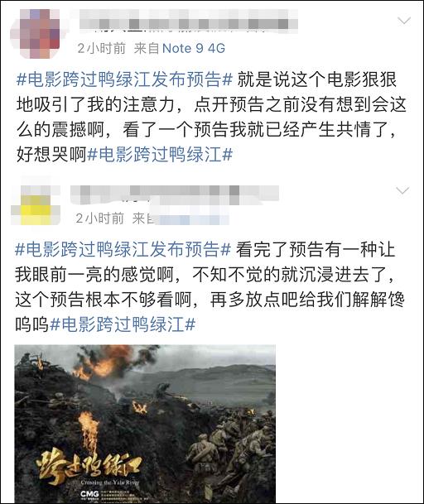Click the CMG logo on the poster
This screenshot has width=424, height=504.
pos(89,494)
